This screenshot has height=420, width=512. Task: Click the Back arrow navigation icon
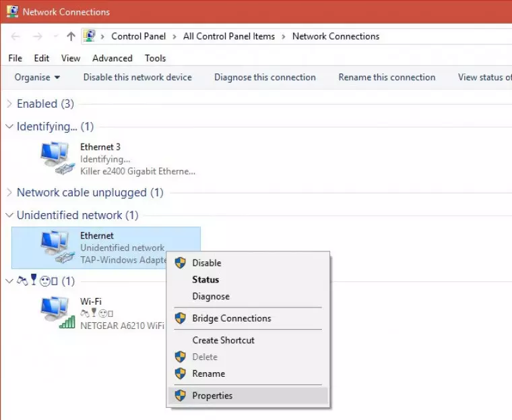click(x=16, y=36)
